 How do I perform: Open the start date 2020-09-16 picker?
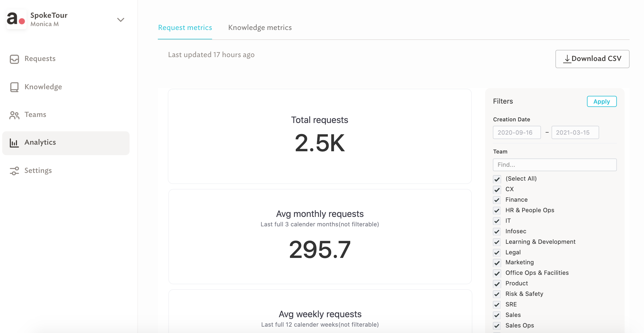click(517, 132)
